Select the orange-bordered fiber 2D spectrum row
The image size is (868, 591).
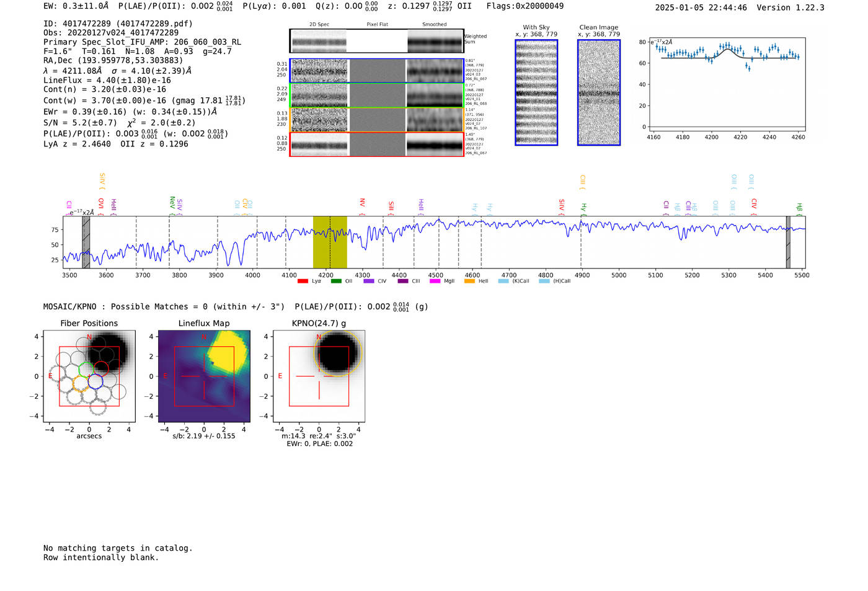point(376,120)
